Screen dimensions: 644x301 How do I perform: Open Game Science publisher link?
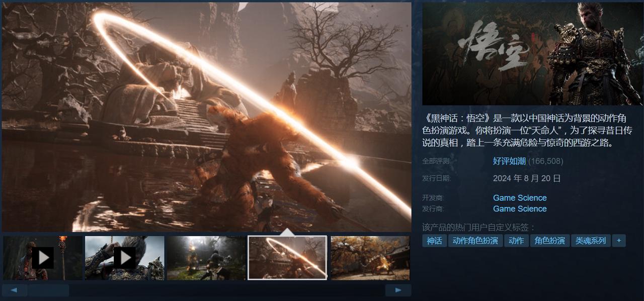pyautogui.click(x=520, y=209)
